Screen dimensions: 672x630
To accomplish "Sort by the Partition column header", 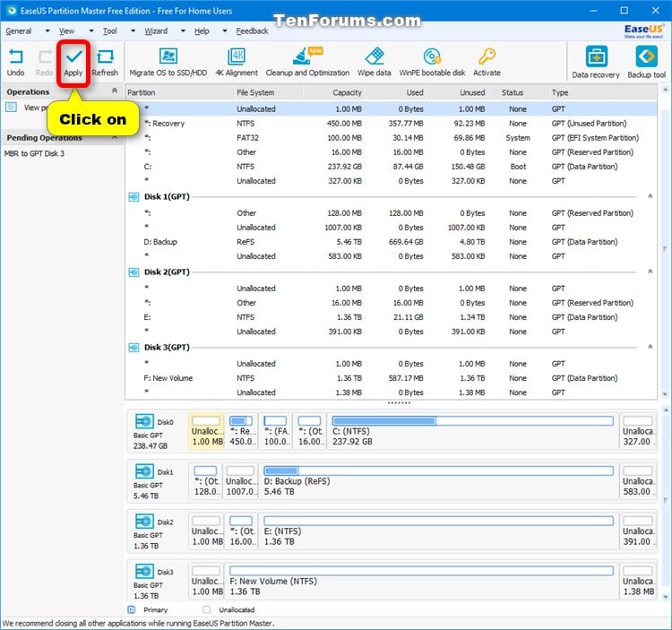I will 179,92.
